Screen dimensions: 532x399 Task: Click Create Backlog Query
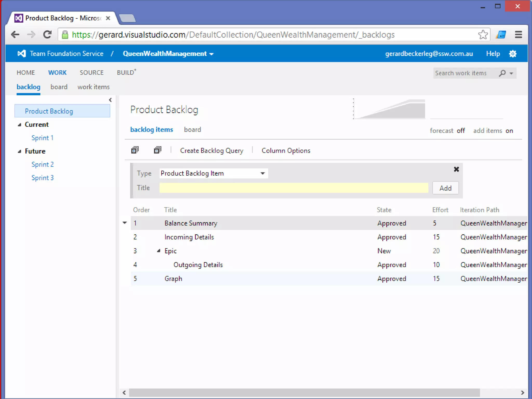tap(211, 151)
